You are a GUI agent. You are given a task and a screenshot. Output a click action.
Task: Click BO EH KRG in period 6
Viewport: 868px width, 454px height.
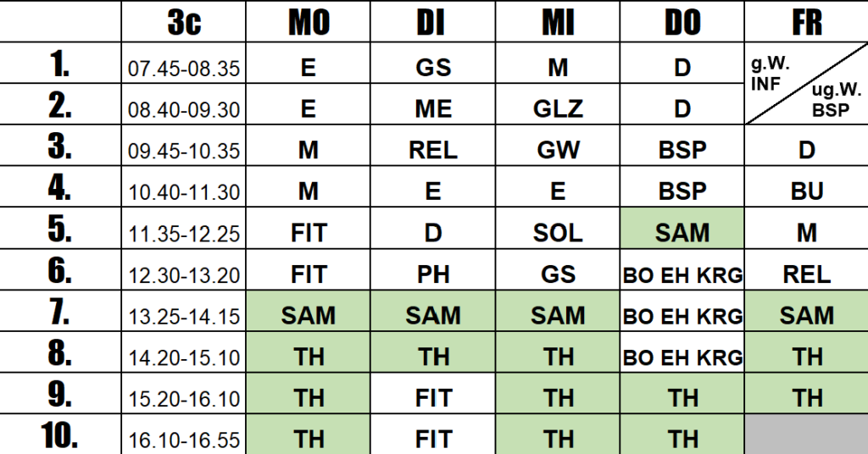coord(682,270)
